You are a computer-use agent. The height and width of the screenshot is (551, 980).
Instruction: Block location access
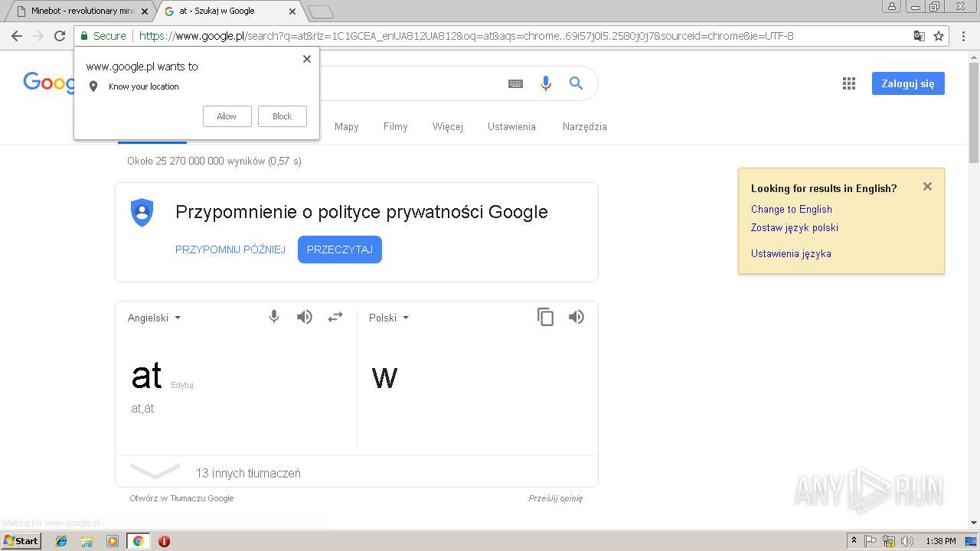point(283,116)
